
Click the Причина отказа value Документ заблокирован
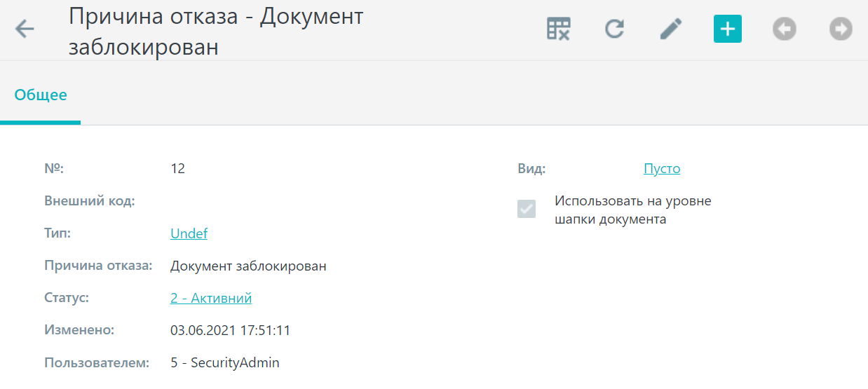pyautogui.click(x=248, y=266)
